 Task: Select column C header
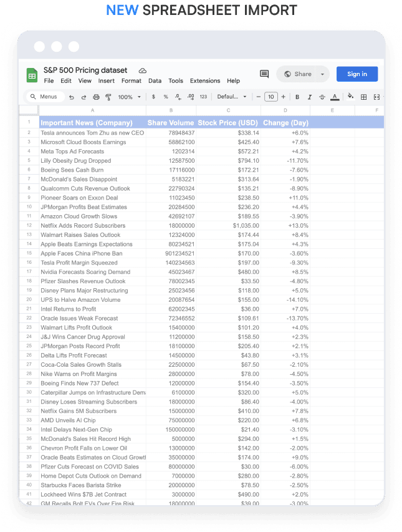pyautogui.click(x=229, y=110)
